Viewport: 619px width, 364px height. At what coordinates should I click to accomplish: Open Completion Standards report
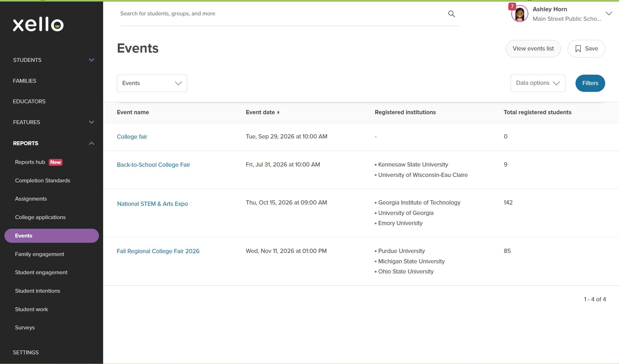click(42, 181)
